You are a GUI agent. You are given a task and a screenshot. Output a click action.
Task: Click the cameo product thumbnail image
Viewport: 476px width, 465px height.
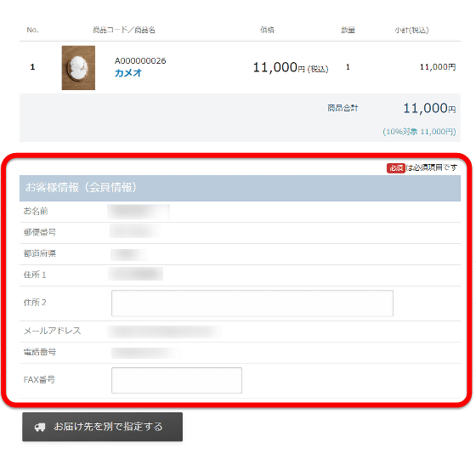click(x=78, y=68)
